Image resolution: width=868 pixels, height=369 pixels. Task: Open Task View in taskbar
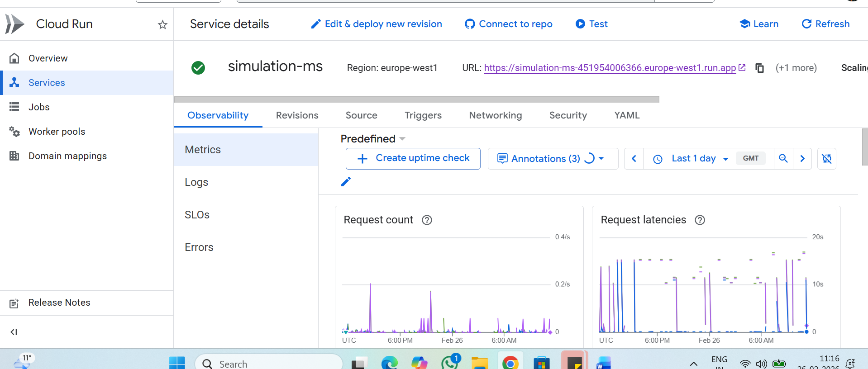click(360, 363)
